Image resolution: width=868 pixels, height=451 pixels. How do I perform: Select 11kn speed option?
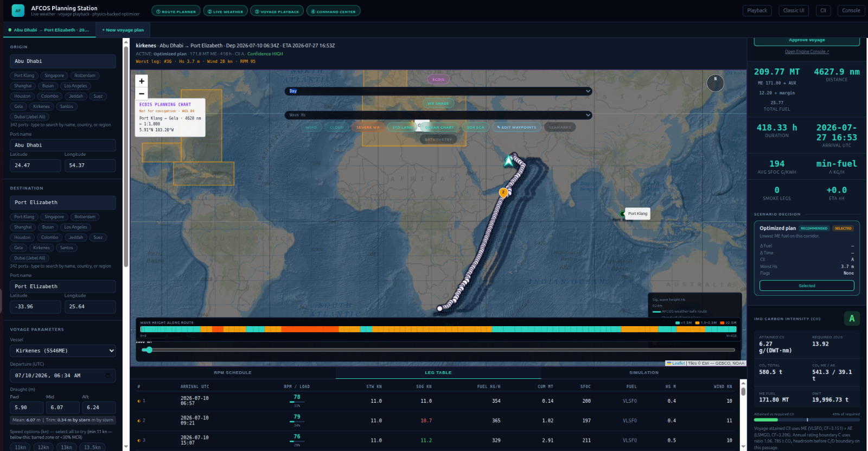[x=21, y=447]
